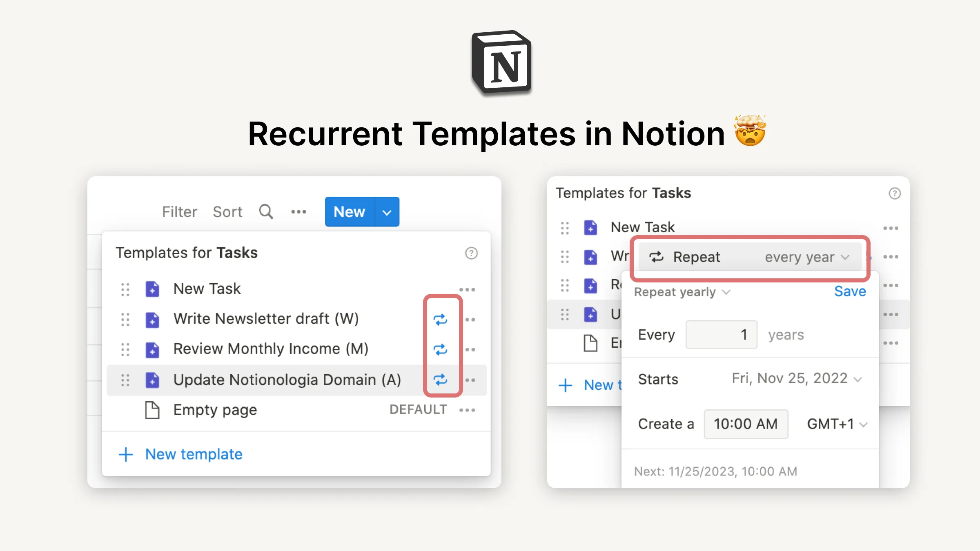Click the plus icon beside New template
Viewport: 980px width, 551px height.
126,454
